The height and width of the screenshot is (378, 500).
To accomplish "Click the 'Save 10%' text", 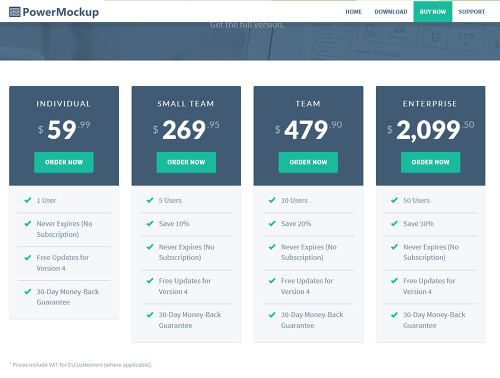I will pyautogui.click(x=174, y=224).
